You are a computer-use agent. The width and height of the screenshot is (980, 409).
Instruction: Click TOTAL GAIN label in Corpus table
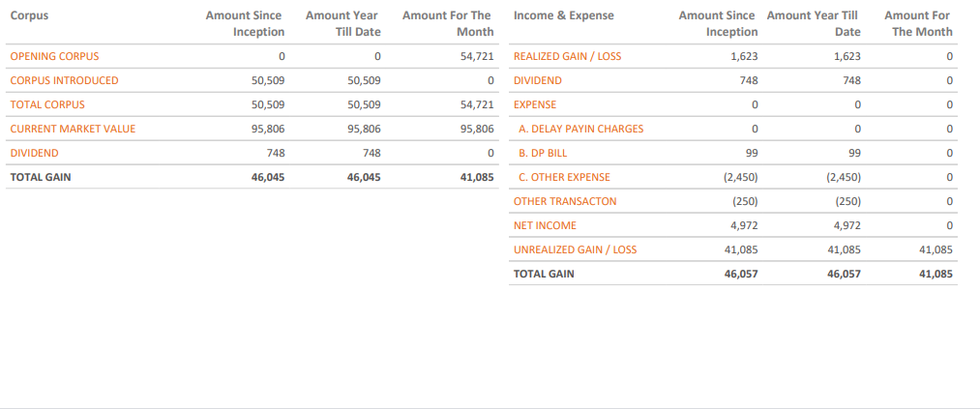[x=41, y=177]
